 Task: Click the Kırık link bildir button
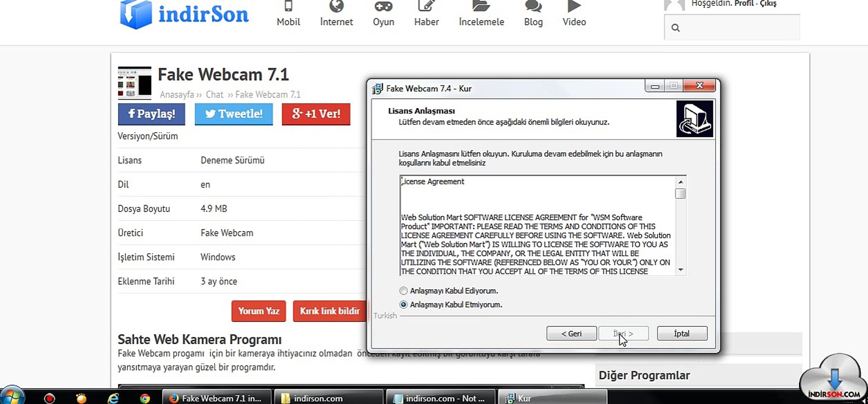(330, 311)
